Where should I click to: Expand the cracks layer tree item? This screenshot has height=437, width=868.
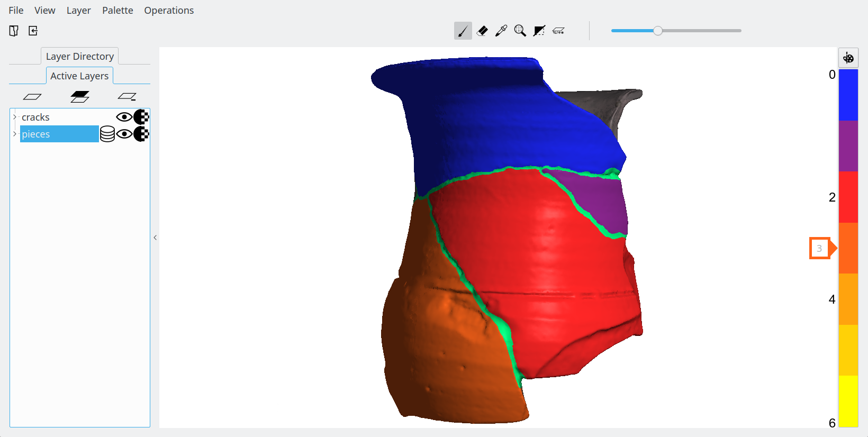pos(15,117)
